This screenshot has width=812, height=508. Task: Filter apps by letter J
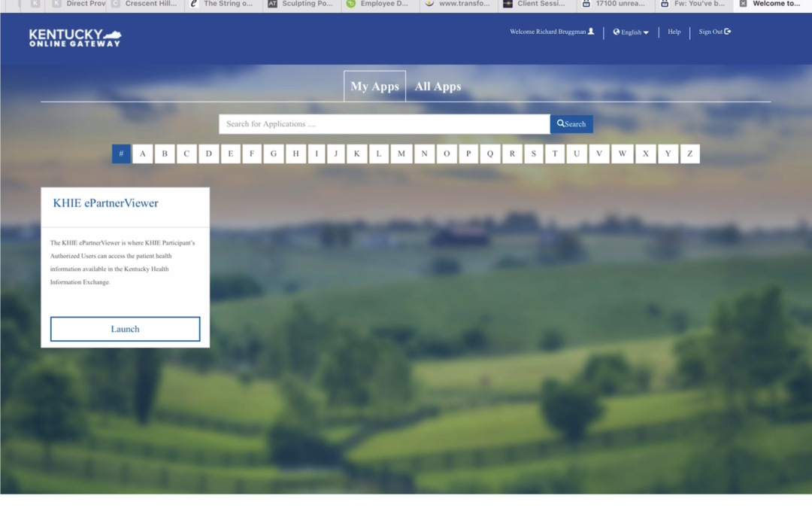(x=336, y=154)
